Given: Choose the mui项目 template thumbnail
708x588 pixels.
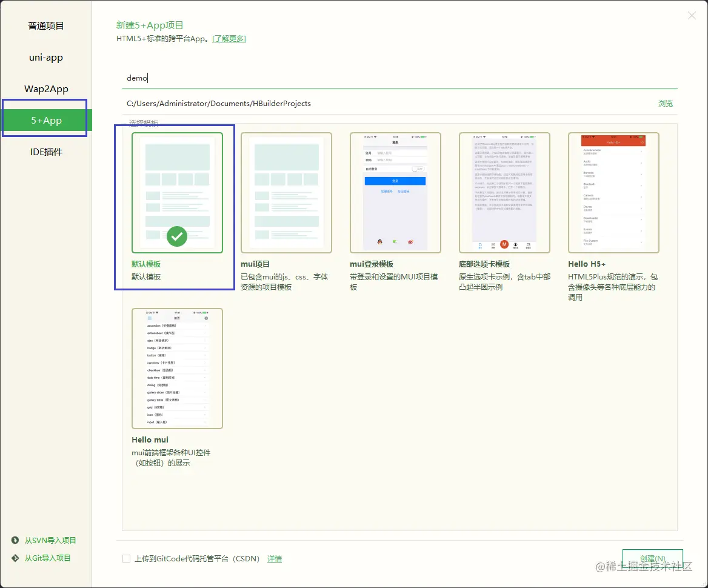Looking at the screenshot, I should (286, 193).
